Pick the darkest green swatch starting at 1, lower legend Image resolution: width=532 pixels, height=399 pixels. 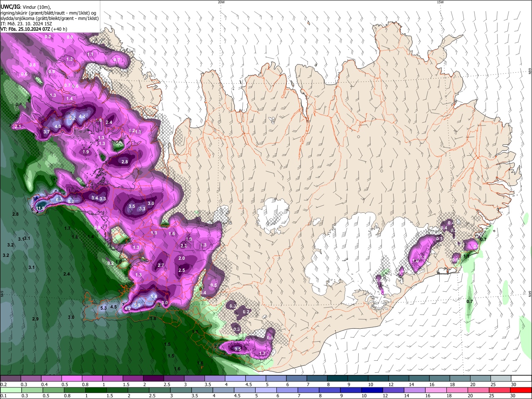point(96,390)
